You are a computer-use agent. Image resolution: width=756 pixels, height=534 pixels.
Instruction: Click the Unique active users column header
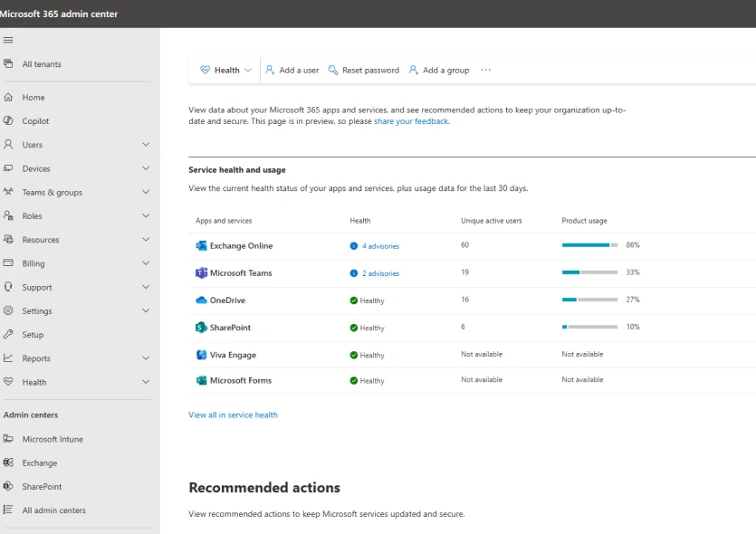(492, 221)
